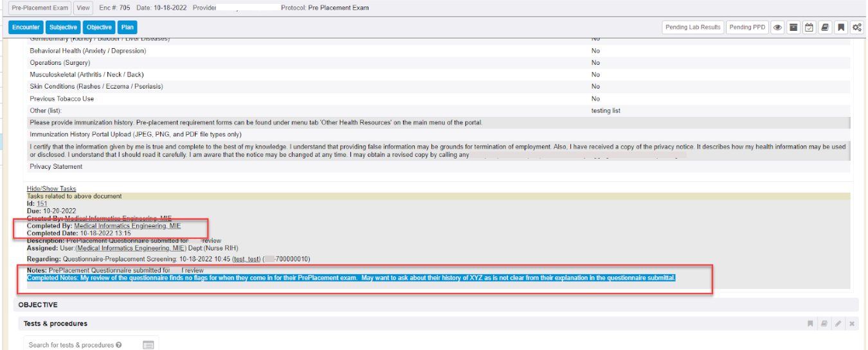Click help question mark in tests search
This screenshot has height=350, width=868.
click(x=119, y=345)
